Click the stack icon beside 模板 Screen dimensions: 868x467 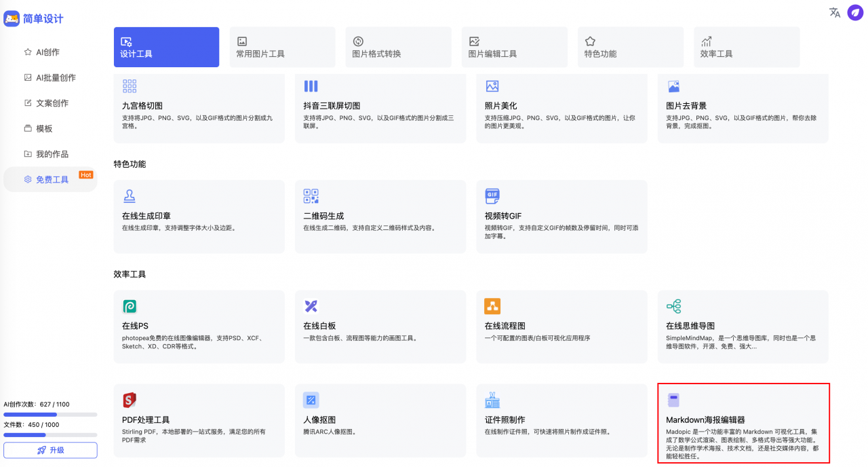(28, 128)
